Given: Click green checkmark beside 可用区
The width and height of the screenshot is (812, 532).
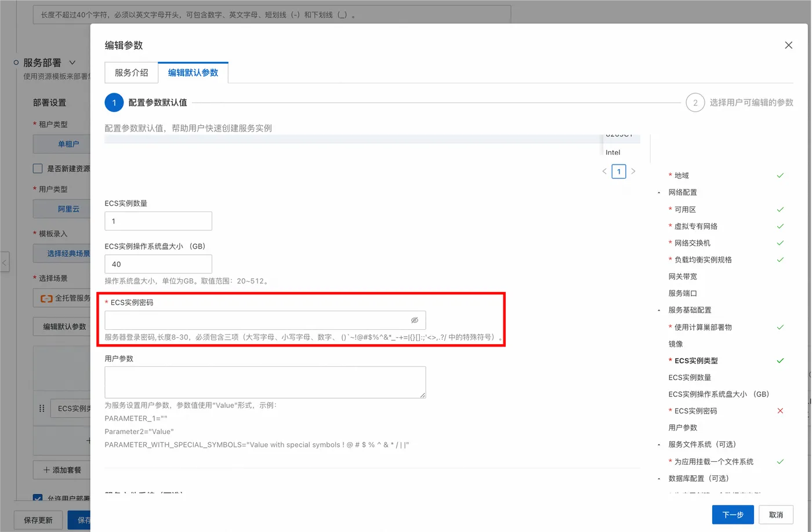Looking at the screenshot, I should (780, 209).
